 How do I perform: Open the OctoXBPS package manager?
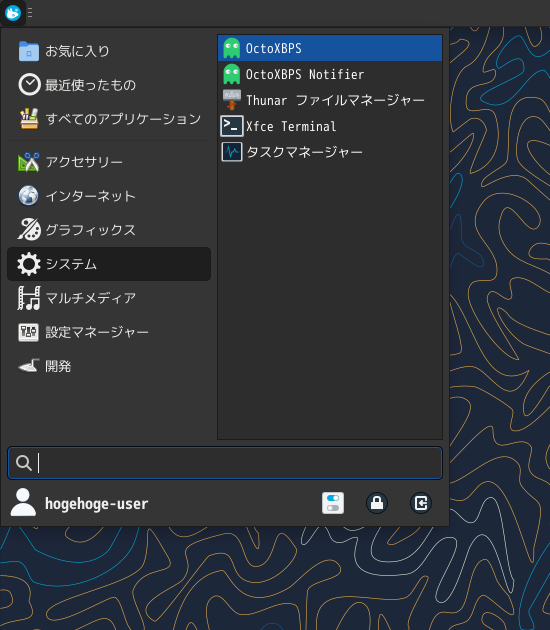click(329, 48)
